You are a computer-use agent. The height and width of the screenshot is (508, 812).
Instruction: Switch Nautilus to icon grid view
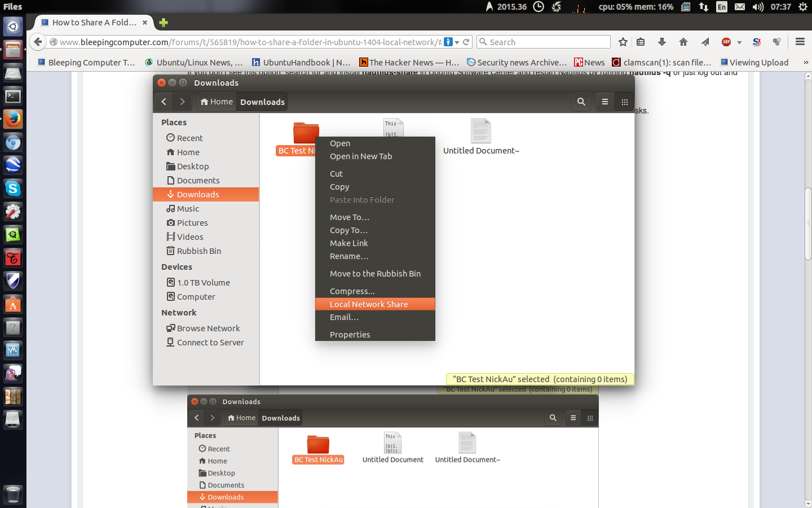624,102
